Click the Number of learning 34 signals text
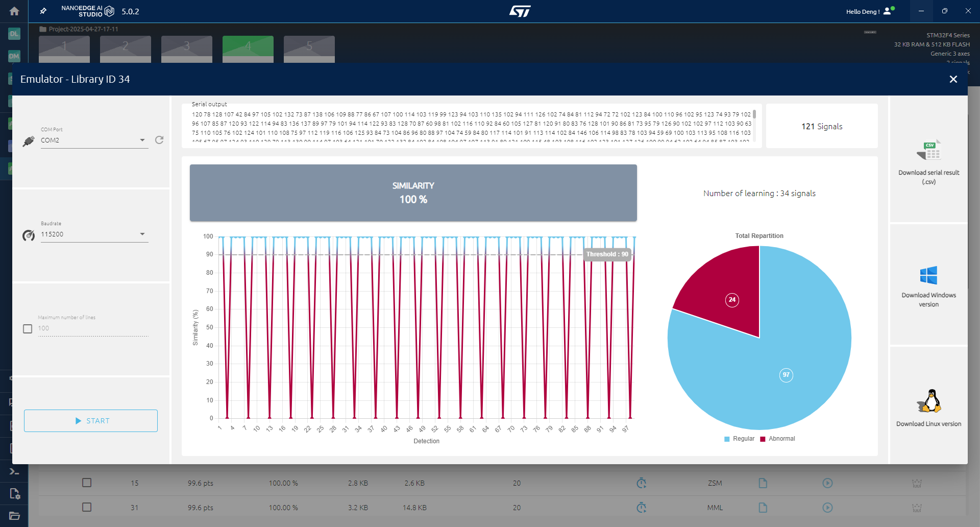This screenshot has height=527, width=980. pyautogui.click(x=759, y=193)
